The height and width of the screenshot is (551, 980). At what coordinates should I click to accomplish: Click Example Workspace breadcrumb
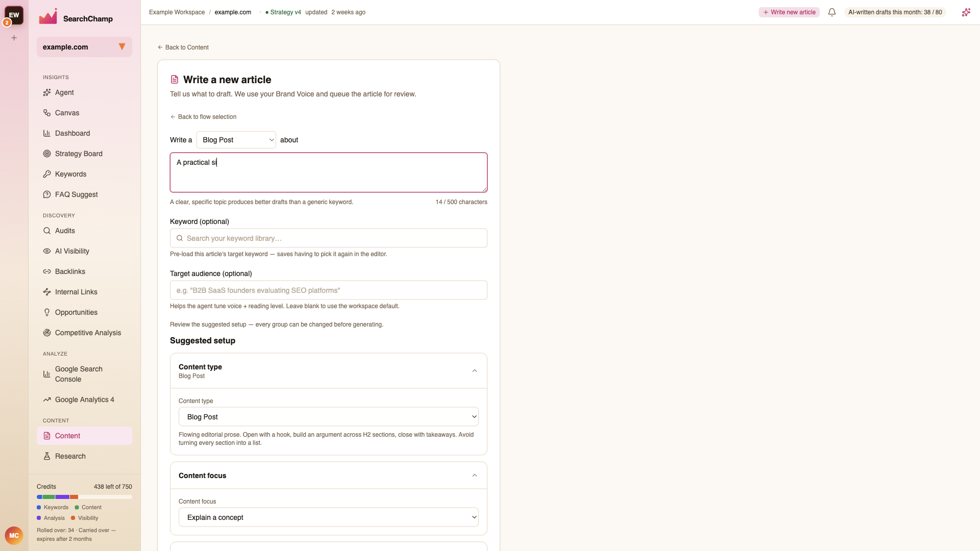(177, 12)
